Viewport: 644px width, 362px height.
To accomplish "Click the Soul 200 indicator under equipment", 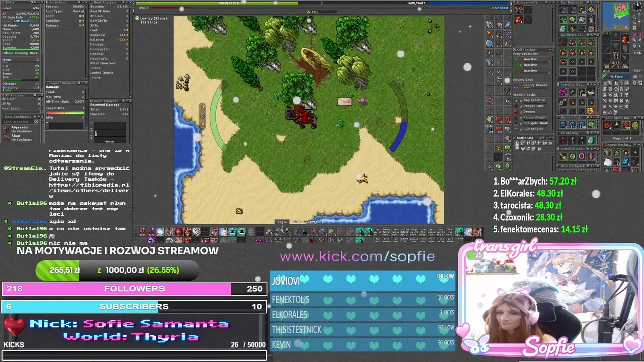I will [x=607, y=66].
